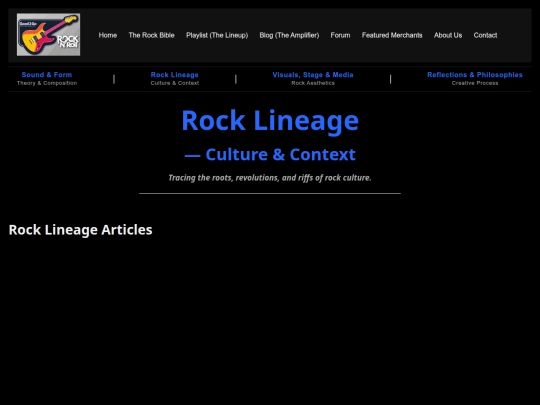
Task: Open Featured Merchants page
Action: click(392, 35)
